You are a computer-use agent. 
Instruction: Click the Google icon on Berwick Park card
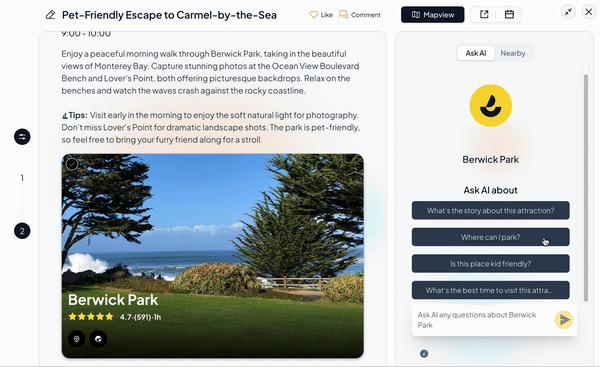click(x=98, y=339)
